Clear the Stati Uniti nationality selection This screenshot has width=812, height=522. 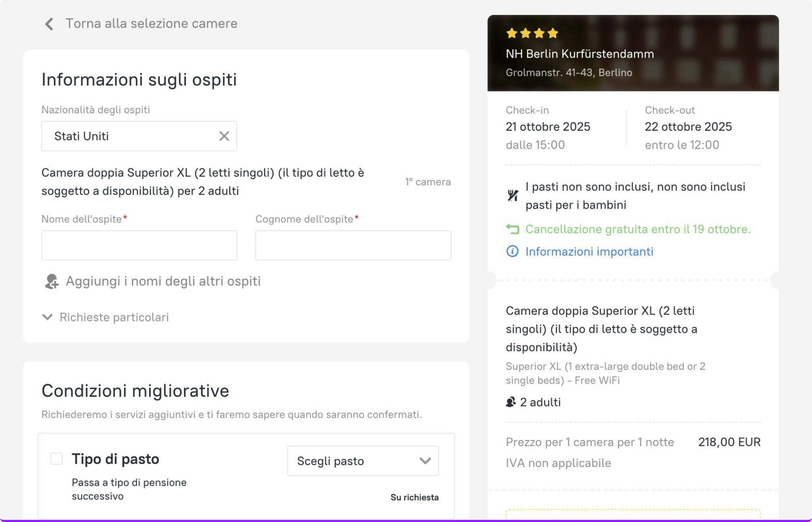pyautogui.click(x=224, y=136)
